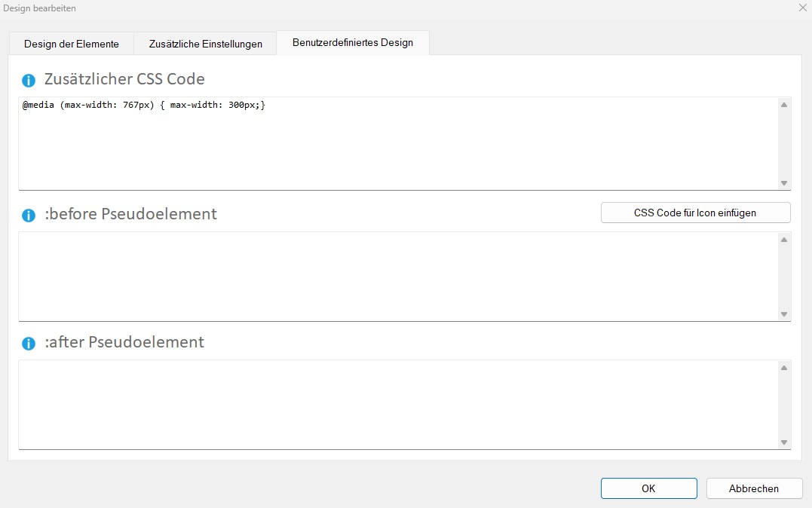Click info icon beside :before Pseudoelement
The image size is (812, 508).
point(29,215)
